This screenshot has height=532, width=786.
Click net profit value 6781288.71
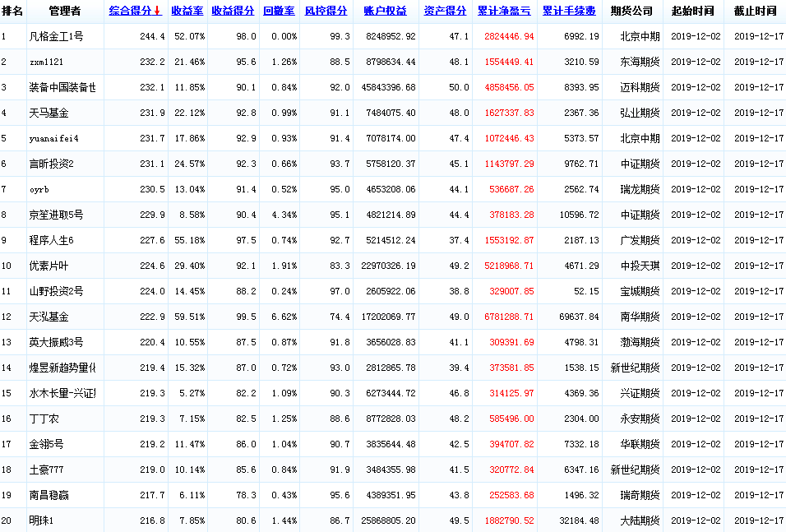tap(509, 317)
